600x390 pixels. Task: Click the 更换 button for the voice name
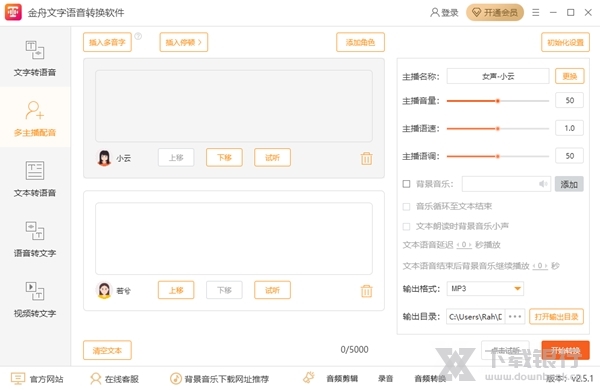point(569,76)
